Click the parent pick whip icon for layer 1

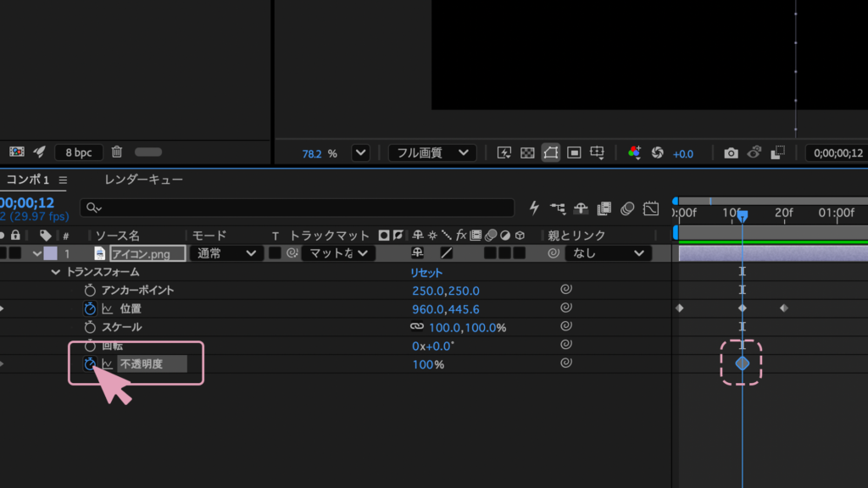point(553,253)
